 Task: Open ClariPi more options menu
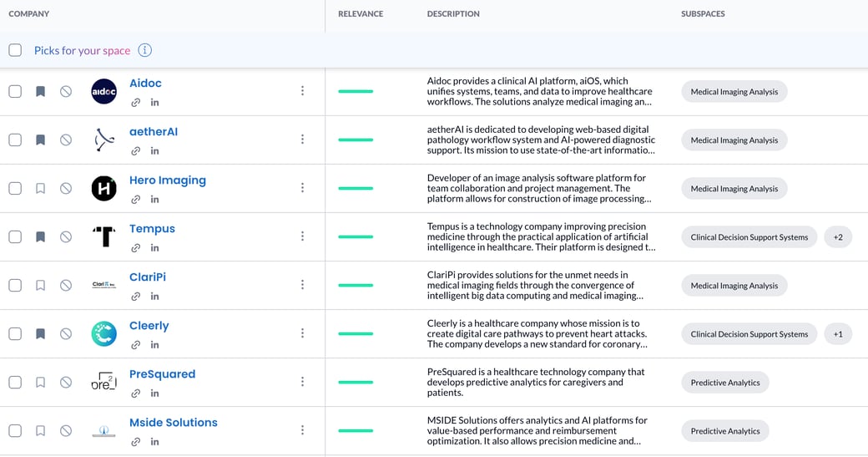click(x=302, y=284)
